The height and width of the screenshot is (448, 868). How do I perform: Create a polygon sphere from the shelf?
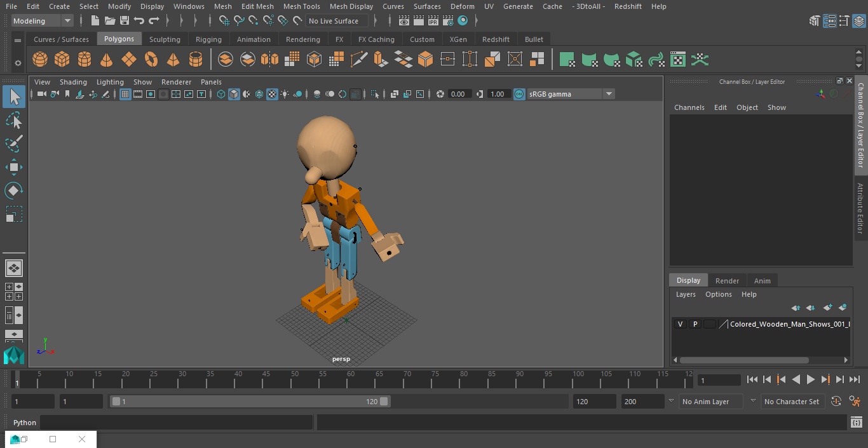40,60
